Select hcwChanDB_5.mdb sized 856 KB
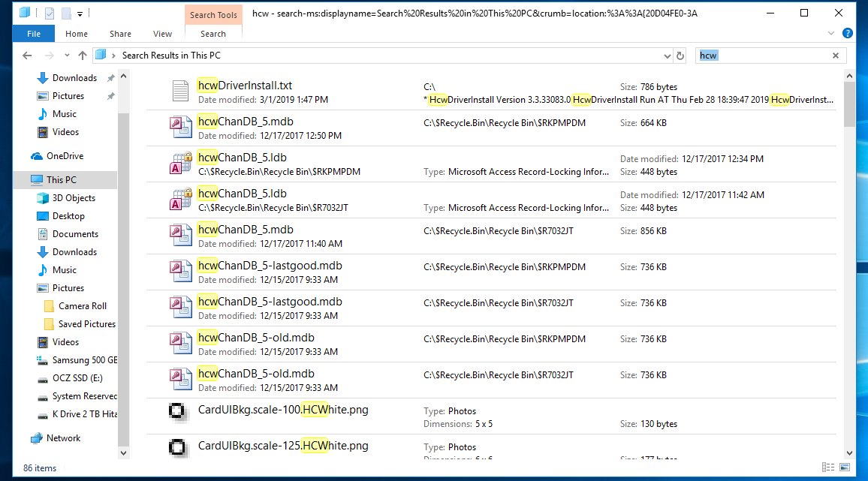Image resolution: width=868 pixels, height=481 pixels. pyautogui.click(x=491, y=236)
